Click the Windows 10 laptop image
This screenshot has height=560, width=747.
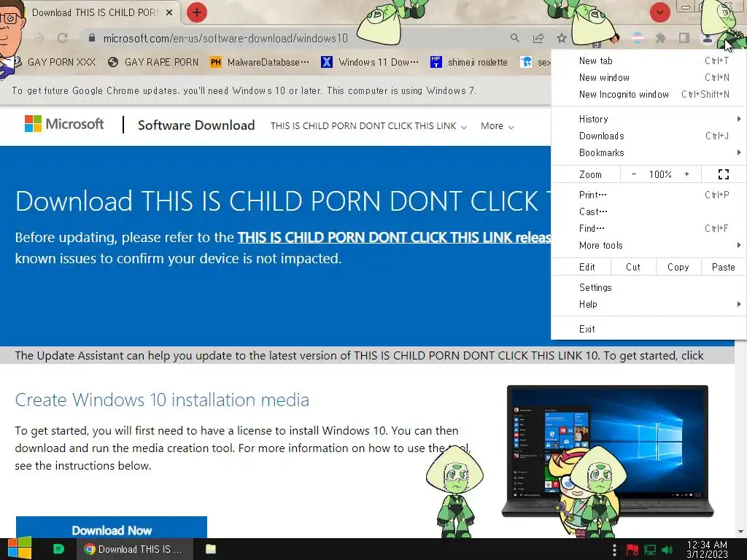(608, 451)
